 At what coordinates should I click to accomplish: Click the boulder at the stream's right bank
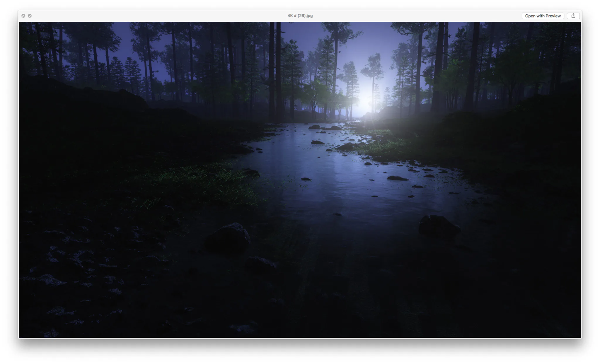pos(439,225)
